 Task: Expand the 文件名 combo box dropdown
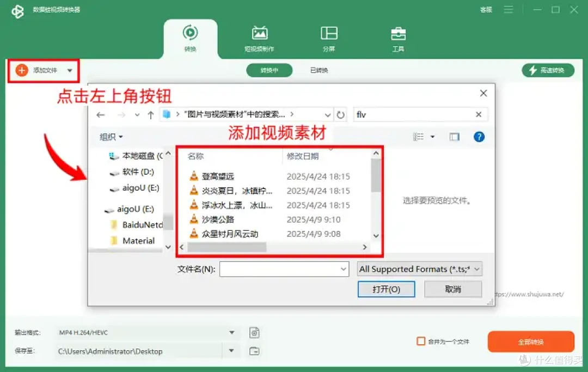pyautogui.click(x=343, y=269)
